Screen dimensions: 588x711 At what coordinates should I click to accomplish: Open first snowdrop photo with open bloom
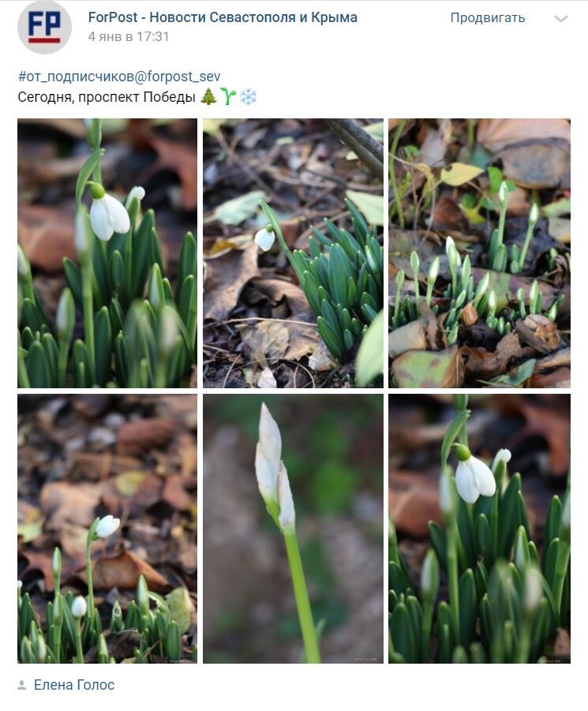click(x=107, y=253)
